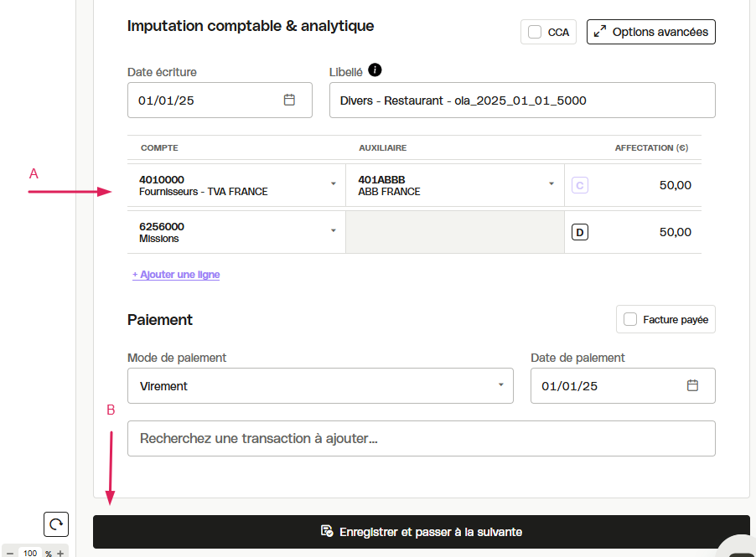
Task: Click Enregistrer et passer à la suivante
Action: (x=421, y=532)
